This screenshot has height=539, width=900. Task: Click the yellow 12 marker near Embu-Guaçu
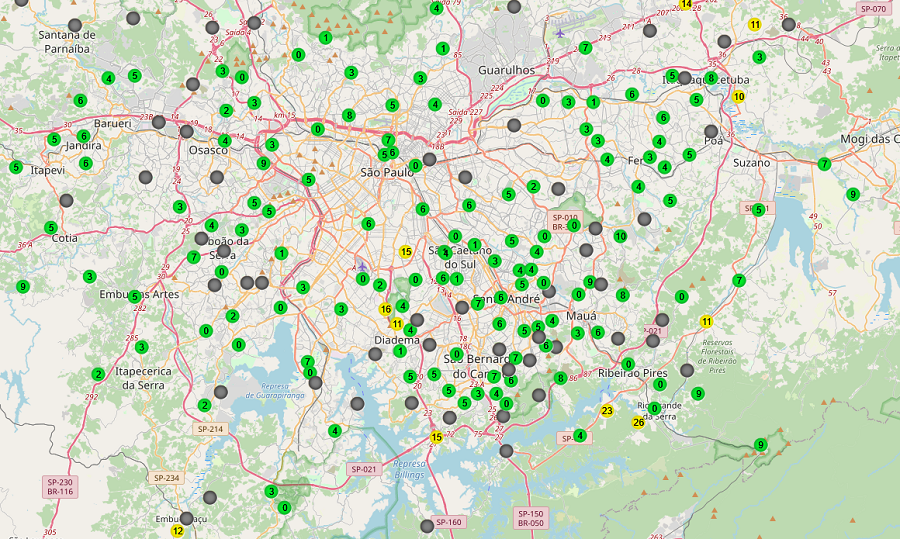click(178, 531)
